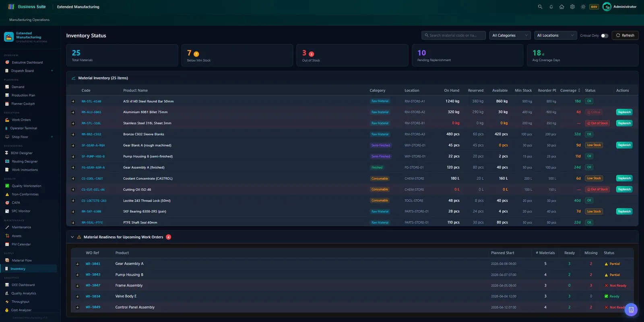The width and height of the screenshot is (644, 322).
Task: Click Material Flow icon in sidebar
Action: point(7,260)
